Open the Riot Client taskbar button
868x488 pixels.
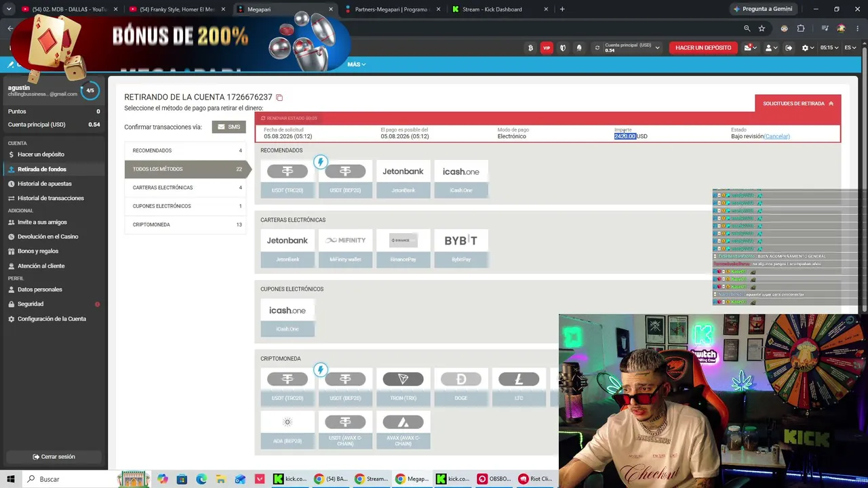[x=535, y=479]
